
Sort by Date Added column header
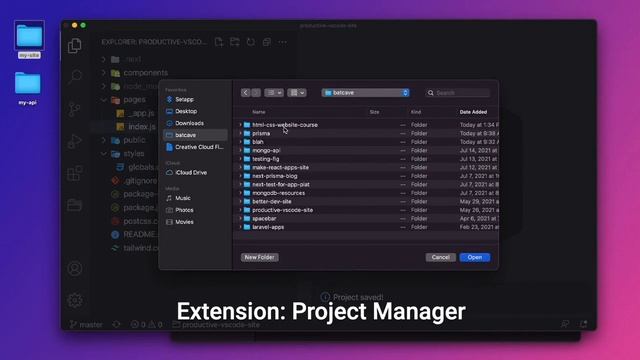(473, 112)
